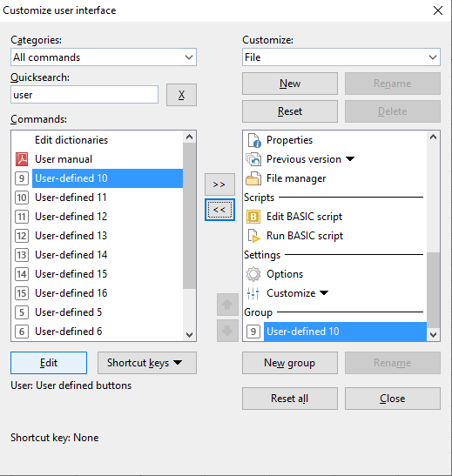The height and width of the screenshot is (476, 452).
Task: Click the Reset all button
Action: (x=290, y=399)
